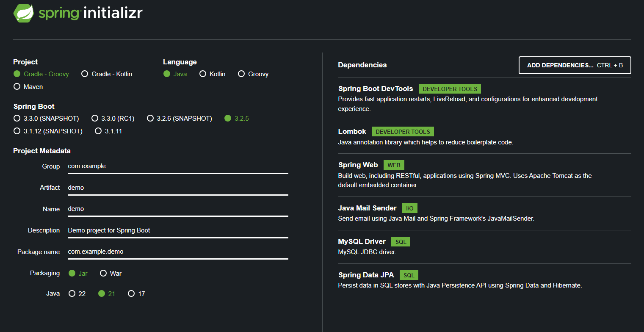This screenshot has width=644, height=332.
Task: Click the Spring Boot section heading
Action: click(34, 106)
